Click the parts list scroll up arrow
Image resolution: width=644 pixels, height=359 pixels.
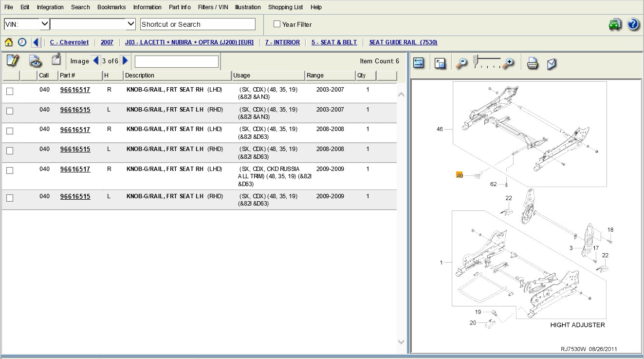click(x=401, y=94)
